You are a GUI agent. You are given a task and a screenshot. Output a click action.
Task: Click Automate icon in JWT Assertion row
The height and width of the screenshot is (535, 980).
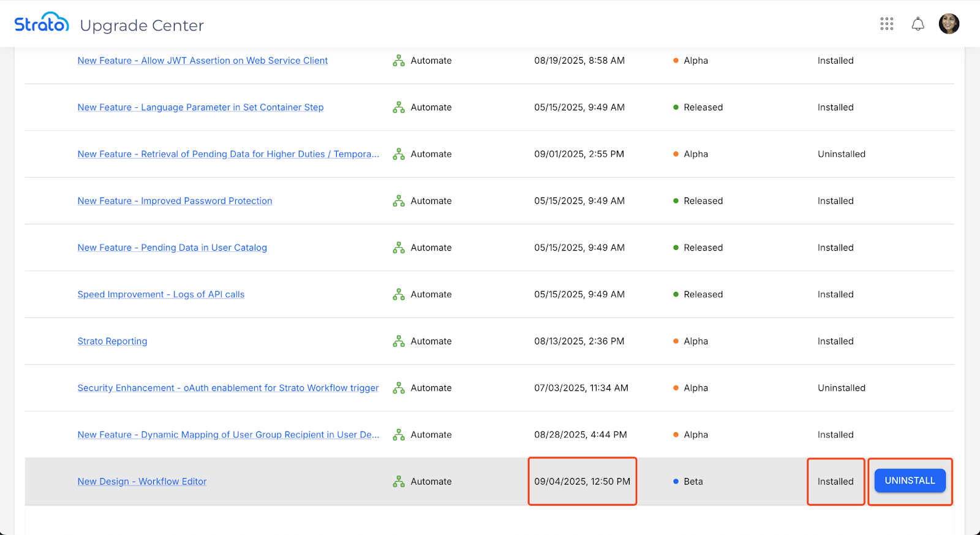[399, 61]
